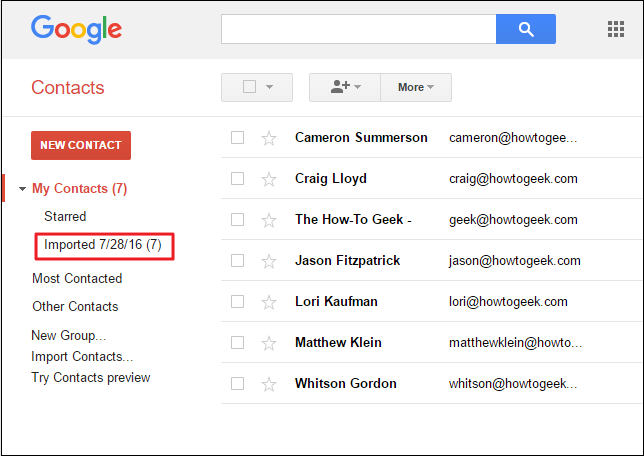Click the New Group... link
The height and width of the screenshot is (456, 644).
pos(69,335)
